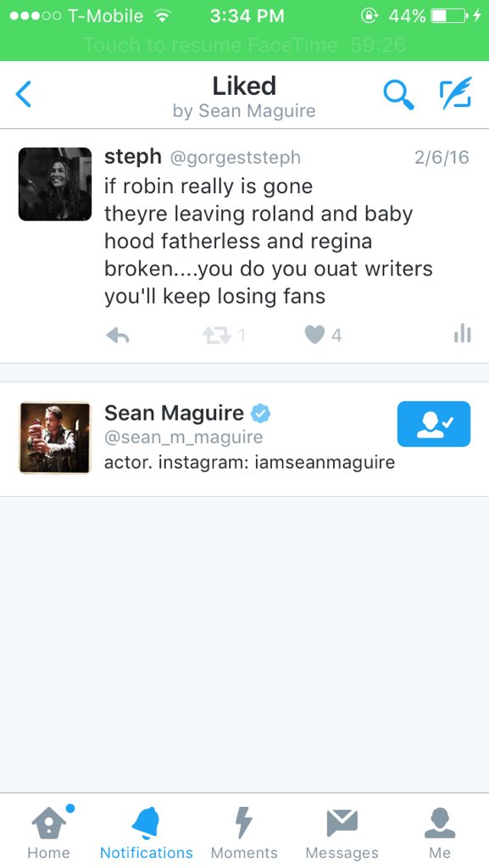The height and width of the screenshot is (868, 489).
Task: Switch to the Notifications tab
Action: [147, 832]
